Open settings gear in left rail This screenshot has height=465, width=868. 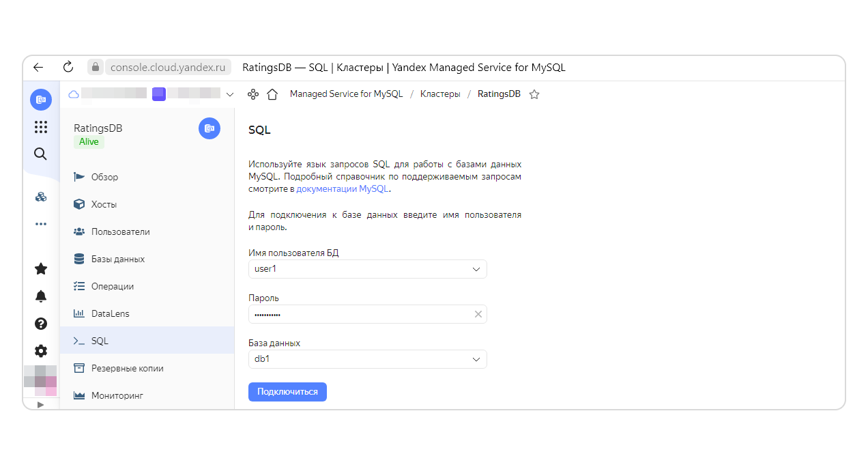click(41, 351)
